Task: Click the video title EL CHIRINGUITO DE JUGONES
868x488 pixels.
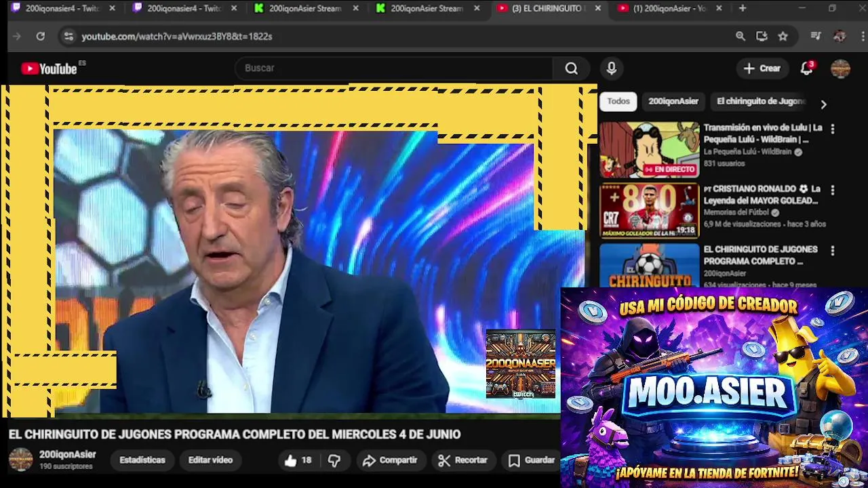Action: coord(235,434)
